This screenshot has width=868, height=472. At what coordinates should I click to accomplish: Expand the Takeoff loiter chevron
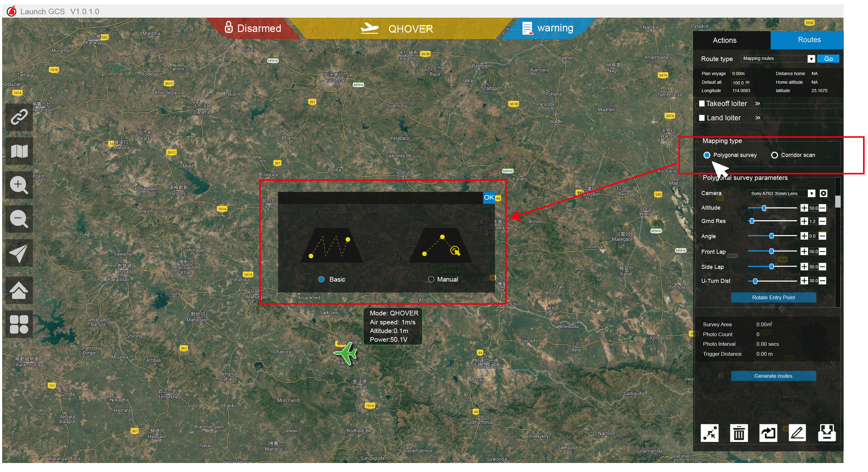tap(758, 104)
